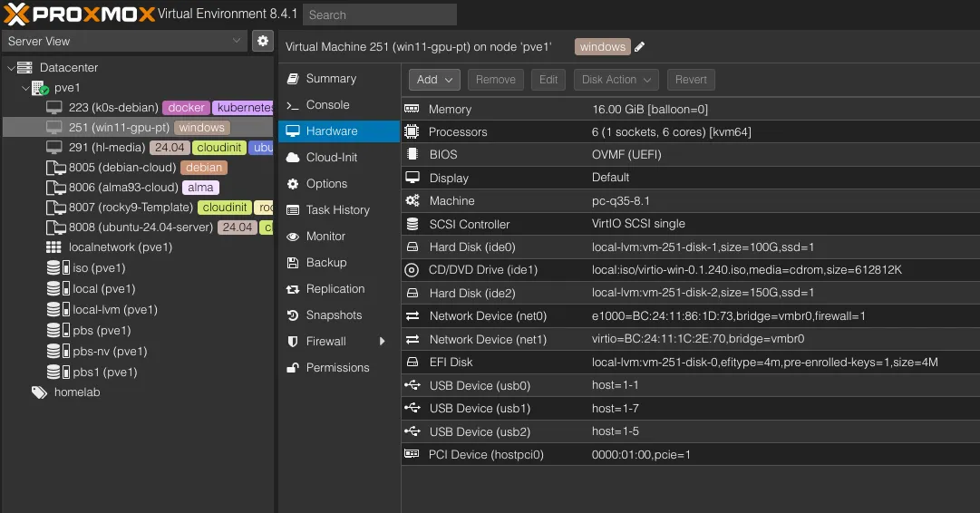Click the pencil icon to edit VM tags
The height and width of the screenshot is (513, 980).
(639, 47)
